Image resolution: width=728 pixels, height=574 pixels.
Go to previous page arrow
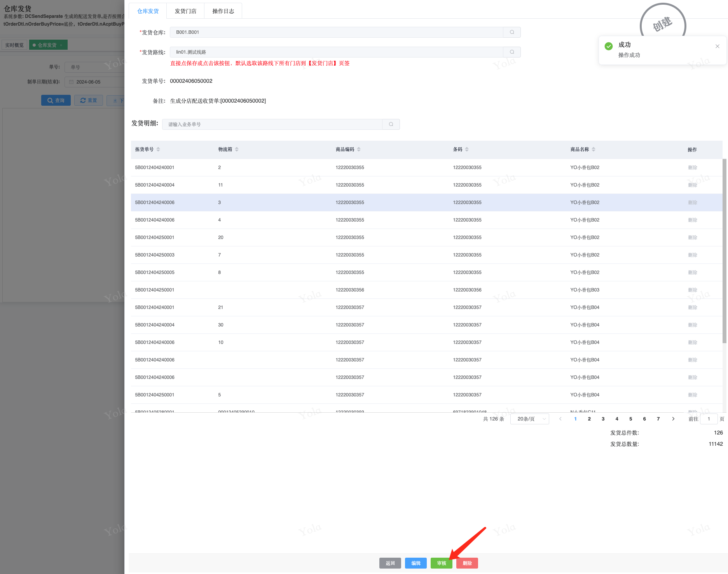560,419
